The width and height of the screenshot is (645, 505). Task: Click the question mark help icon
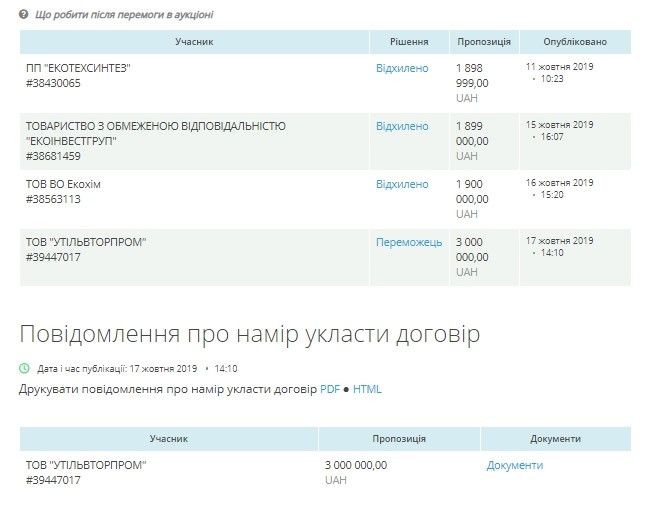click(x=24, y=15)
